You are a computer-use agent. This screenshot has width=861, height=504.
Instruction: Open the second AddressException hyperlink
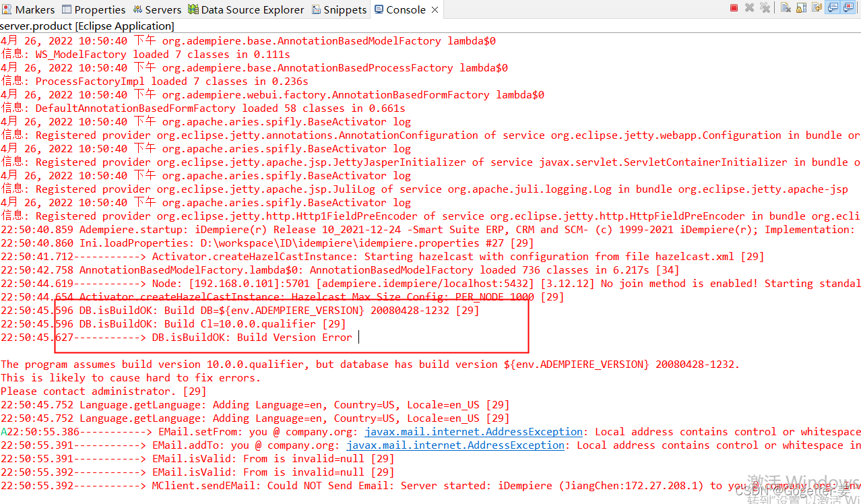click(455, 445)
